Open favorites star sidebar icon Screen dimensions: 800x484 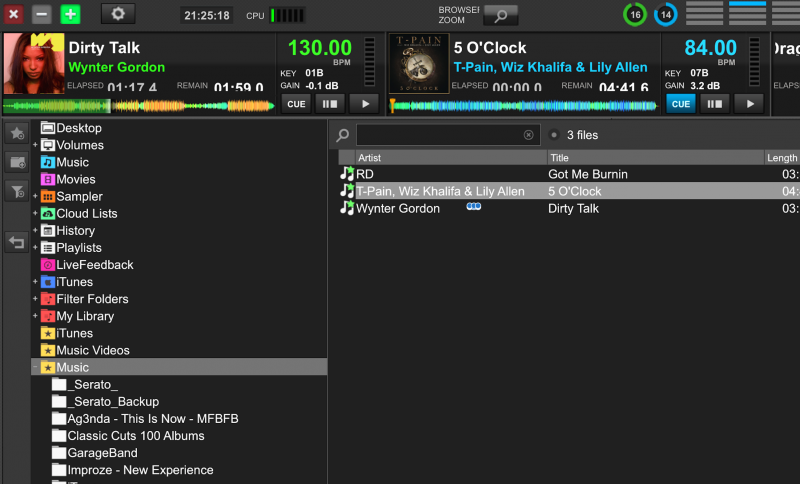coord(17,134)
